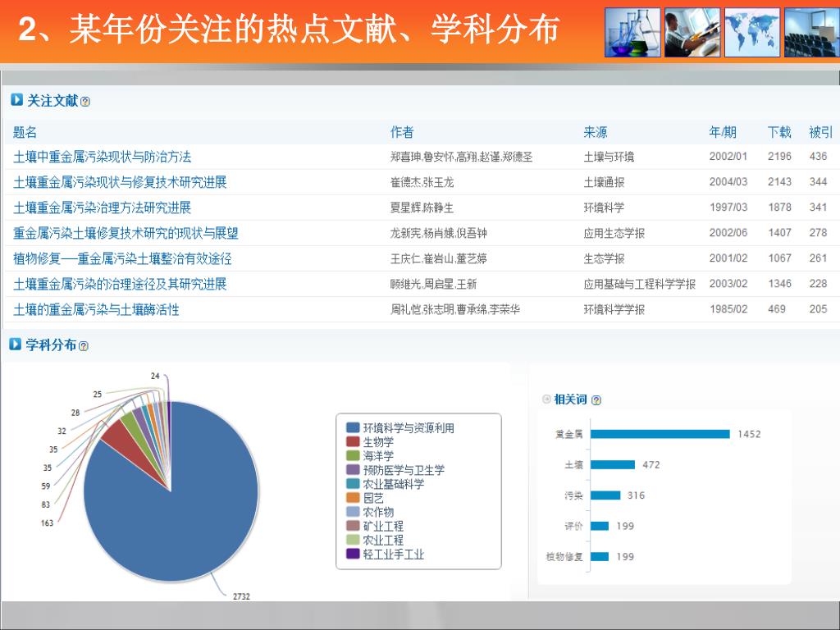Click pie chart label 2732
Image resolution: width=840 pixels, height=630 pixels.
point(241,596)
